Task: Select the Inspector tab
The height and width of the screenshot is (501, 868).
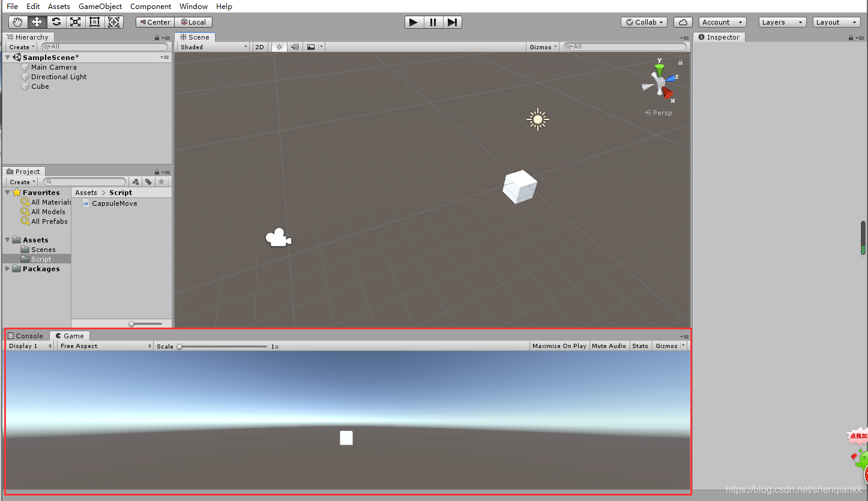Action: (719, 37)
